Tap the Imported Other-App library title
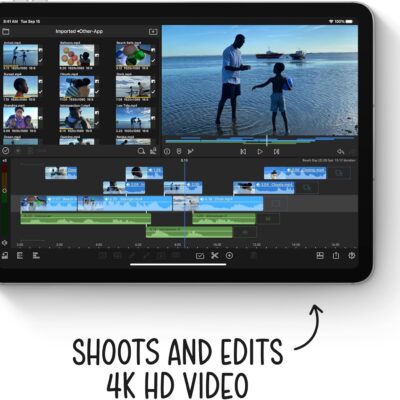Viewport: 400px width, 400px height. (x=79, y=32)
